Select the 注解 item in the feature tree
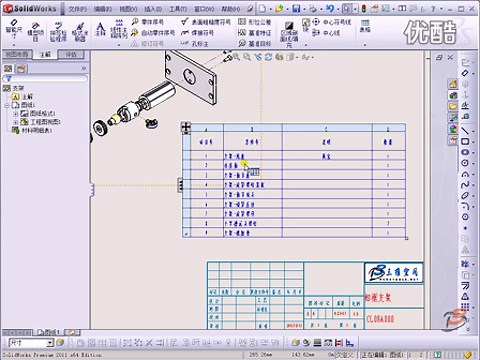Viewport: 480px width, 360px height. pyautogui.click(x=23, y=97)
